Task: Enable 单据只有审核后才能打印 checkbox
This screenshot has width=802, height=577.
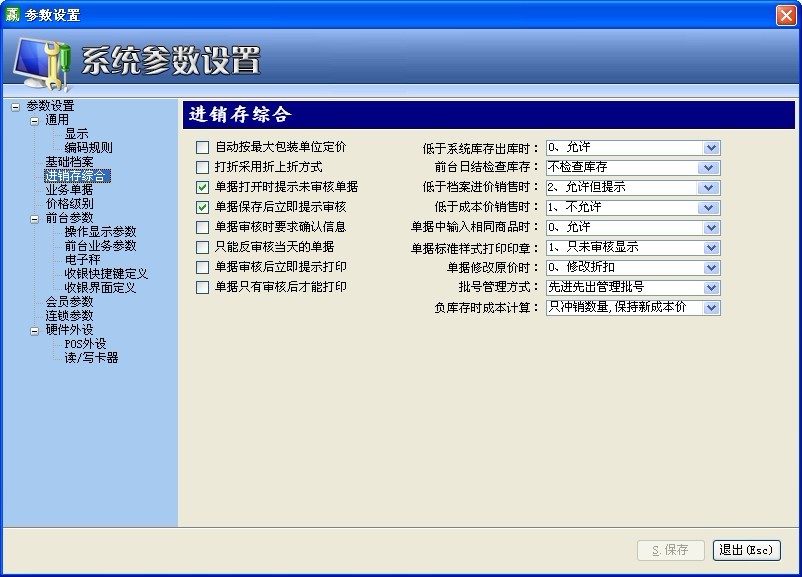Action: (203, 287)
